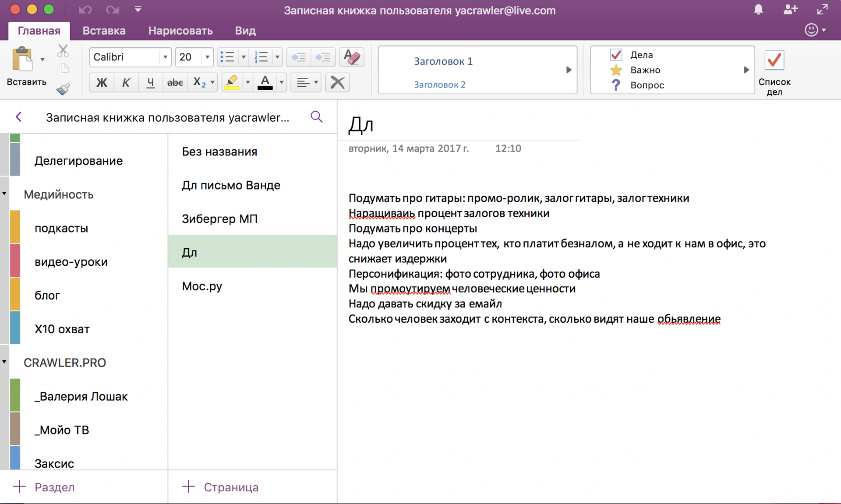Collapse the Медийность section group
841x504 pixels.
4,194
